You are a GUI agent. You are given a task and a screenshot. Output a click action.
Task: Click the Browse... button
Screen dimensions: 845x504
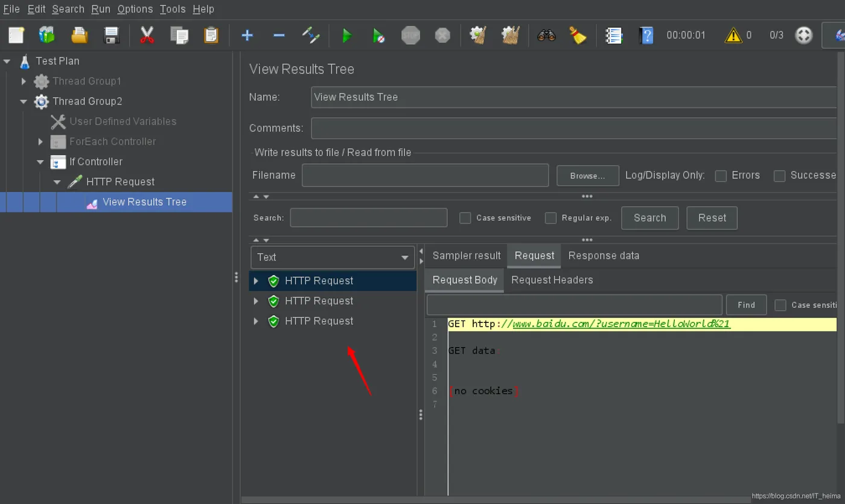pos(587,176)
